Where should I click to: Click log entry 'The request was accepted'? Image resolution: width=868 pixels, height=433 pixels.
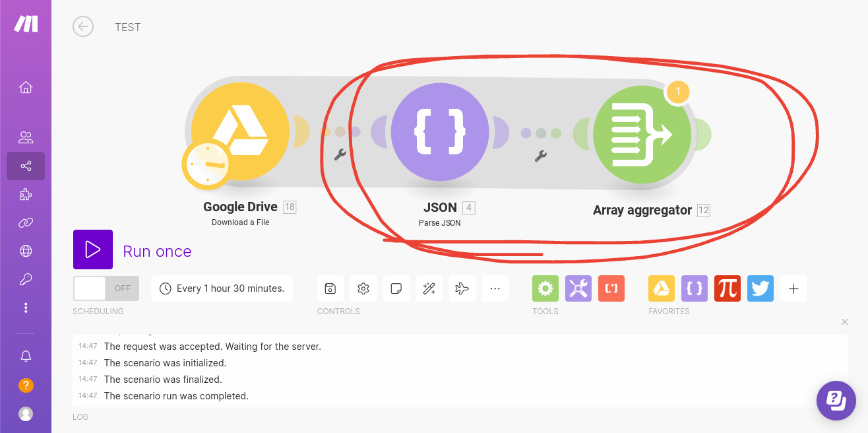(212, 347)
